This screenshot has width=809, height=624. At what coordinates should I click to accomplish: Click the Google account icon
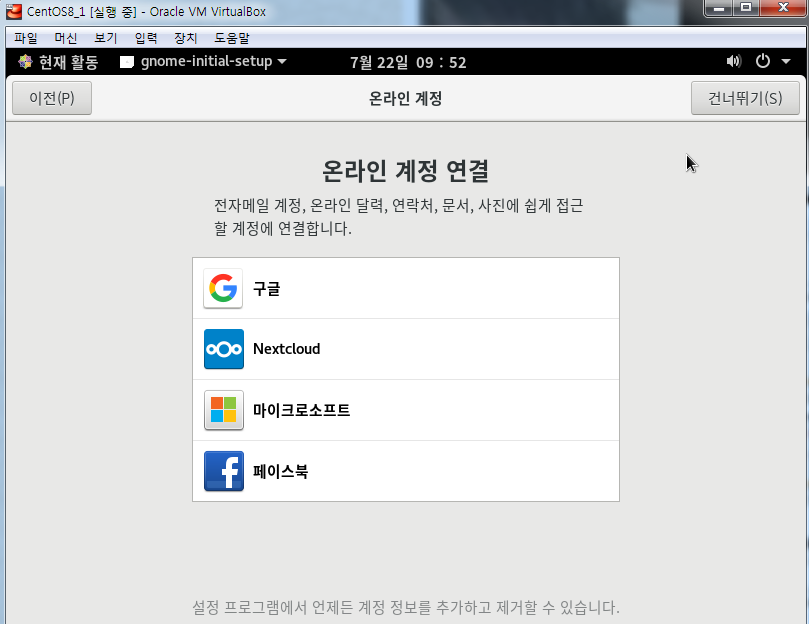pyautogui.click(x=223, y=288)
